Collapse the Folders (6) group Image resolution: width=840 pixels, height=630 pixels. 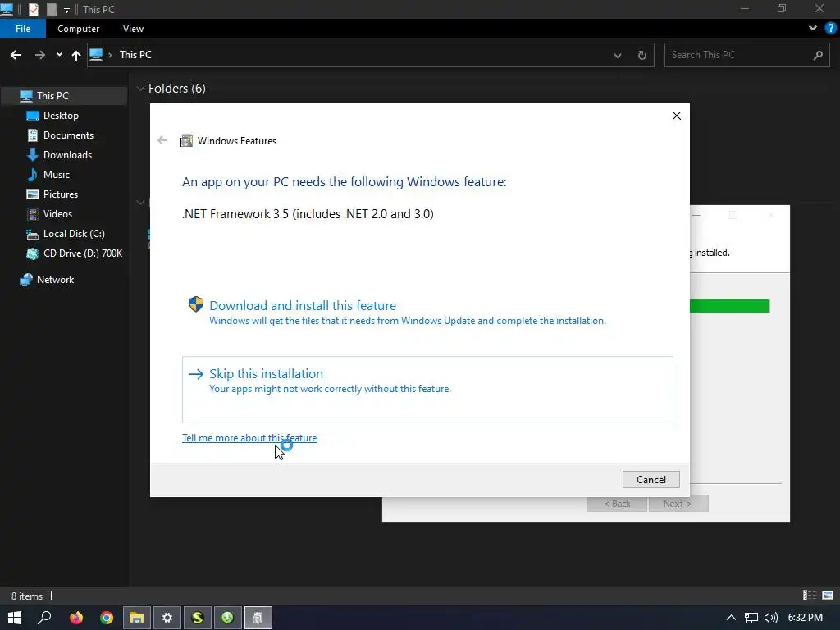(x=140, y=89)
